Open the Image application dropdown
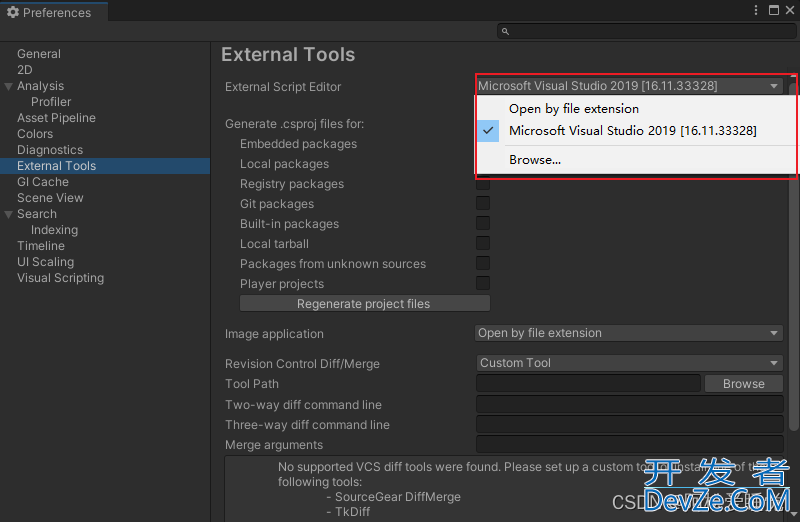Screen dimensions: 800x522 629,333
